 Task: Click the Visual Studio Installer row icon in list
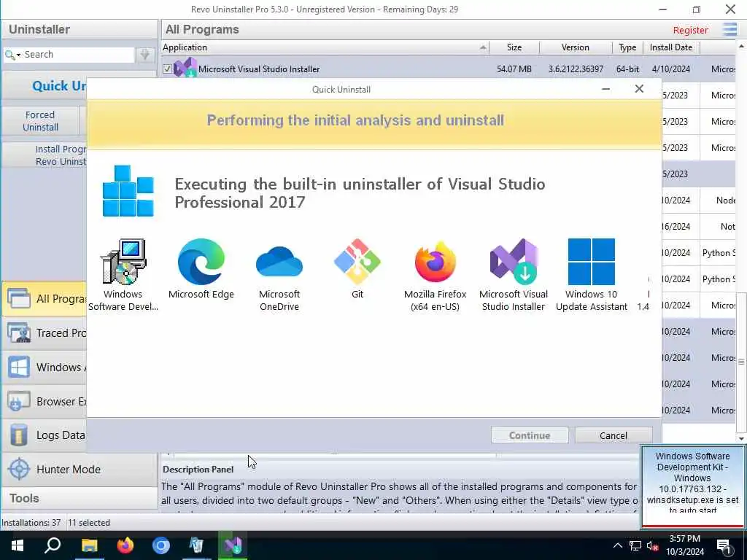pyautogui.click(x=185, y=68)
